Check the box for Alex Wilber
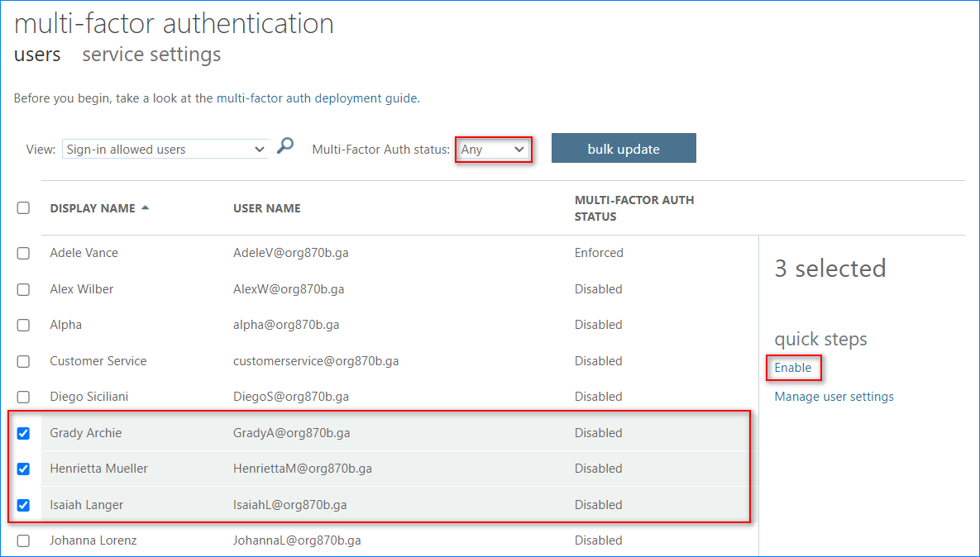The image size is (980, 557). click(23, 289)
